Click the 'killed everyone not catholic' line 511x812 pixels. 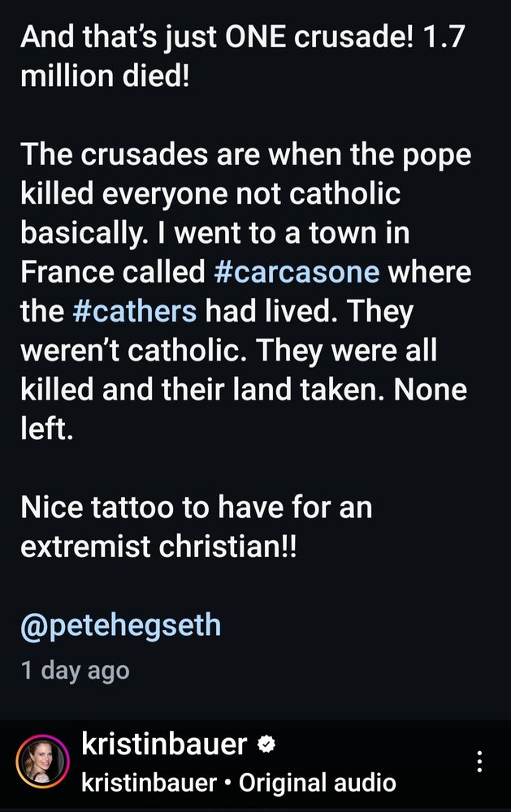(x=210, y=194)
